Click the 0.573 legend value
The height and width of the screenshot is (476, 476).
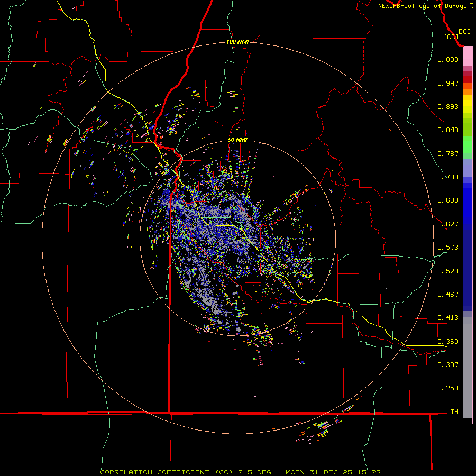[x=448, y=248]
